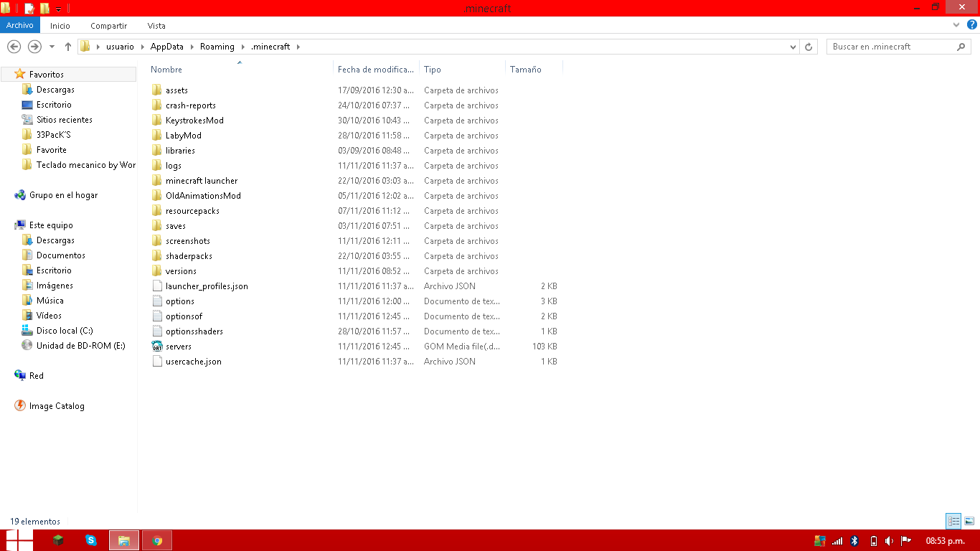
Task: Open Skype from the taskbar
Action: pos(91,540)
